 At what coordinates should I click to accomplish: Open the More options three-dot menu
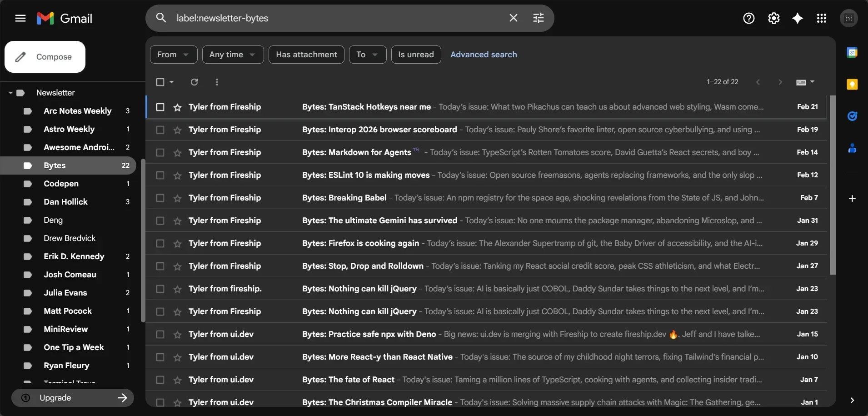click(217, 82)
